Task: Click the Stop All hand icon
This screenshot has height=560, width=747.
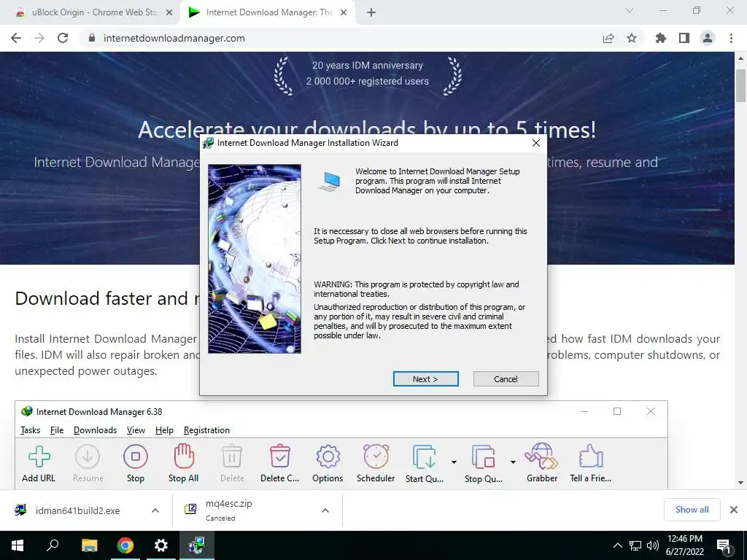Action: tap(184, 456)
